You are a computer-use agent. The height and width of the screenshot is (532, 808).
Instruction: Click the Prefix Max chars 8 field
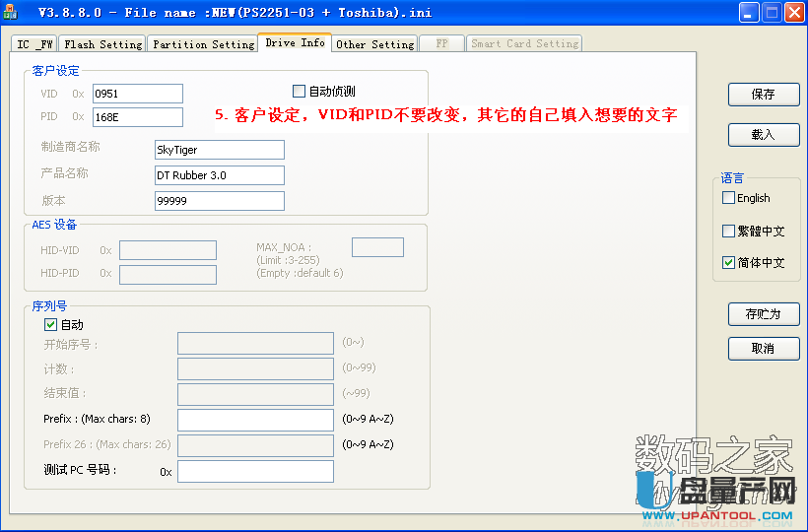coord(255,420)
